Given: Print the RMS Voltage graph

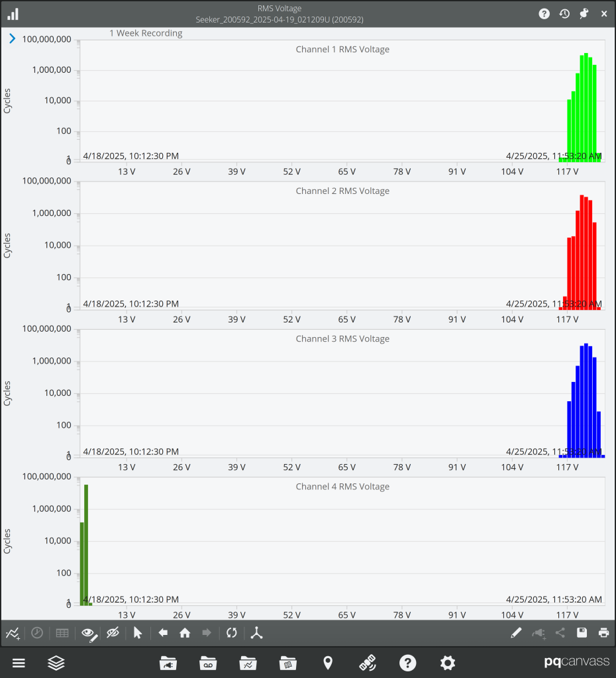Looking at the screenshot, I should [603, 633].
